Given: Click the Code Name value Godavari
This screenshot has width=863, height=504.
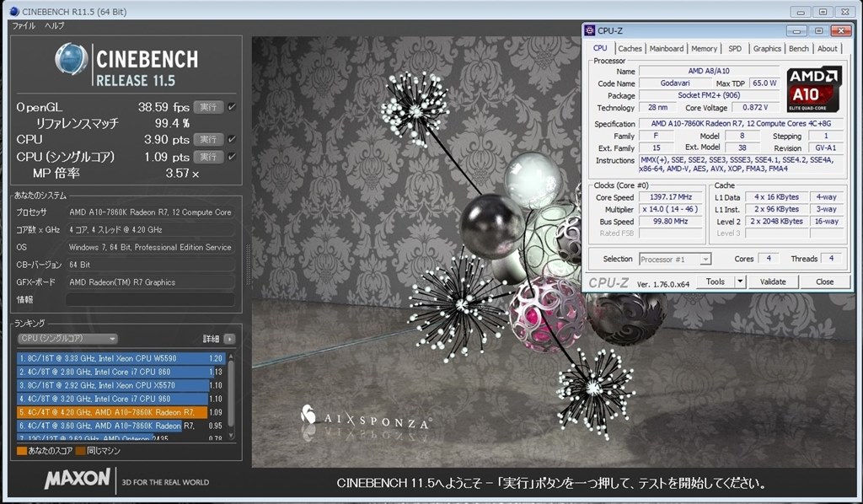Looking at the screenshot, I should [675, 83].
